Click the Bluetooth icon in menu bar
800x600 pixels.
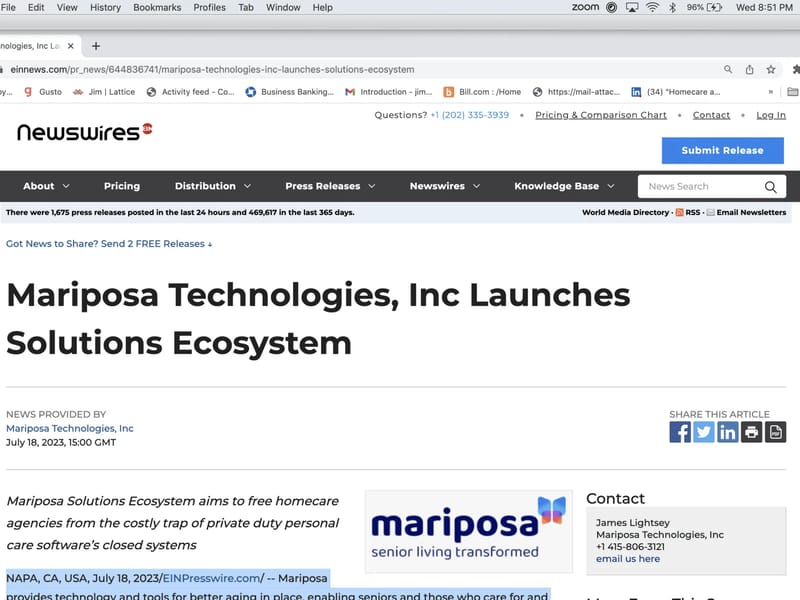(672, 7)
